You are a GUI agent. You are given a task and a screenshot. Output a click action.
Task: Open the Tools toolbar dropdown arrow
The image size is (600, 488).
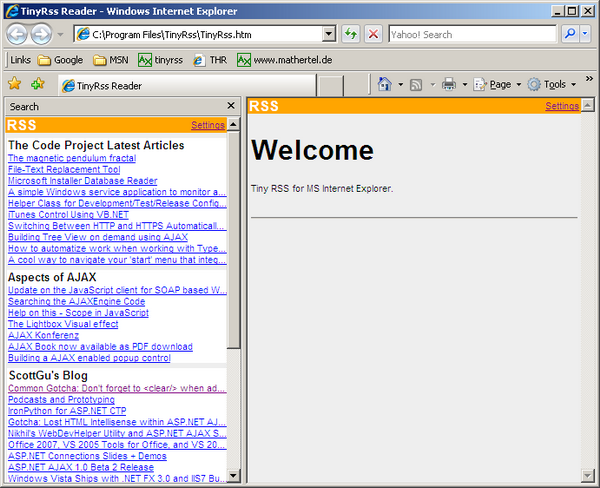[574, 84]
